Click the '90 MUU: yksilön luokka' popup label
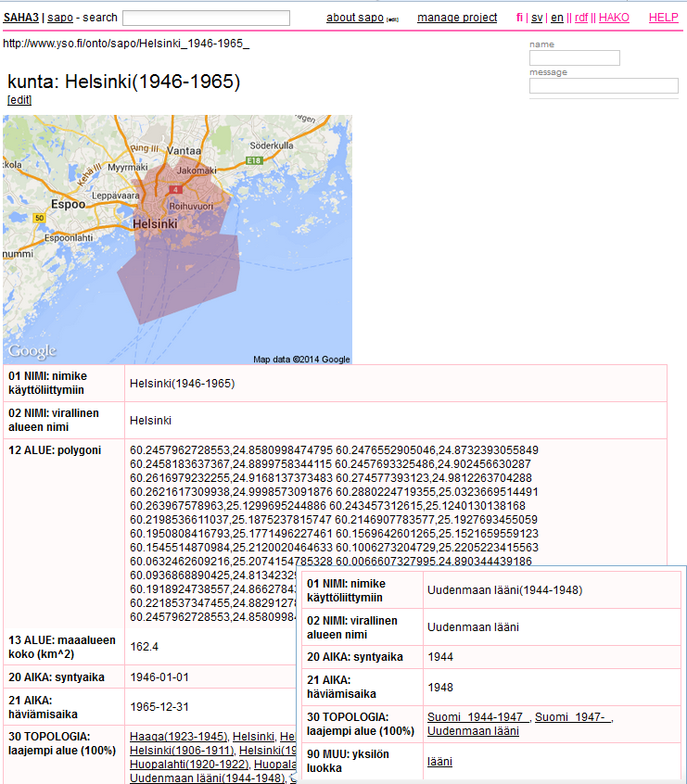The width and height of the screenshot is (687, 784). click(348, 761)
